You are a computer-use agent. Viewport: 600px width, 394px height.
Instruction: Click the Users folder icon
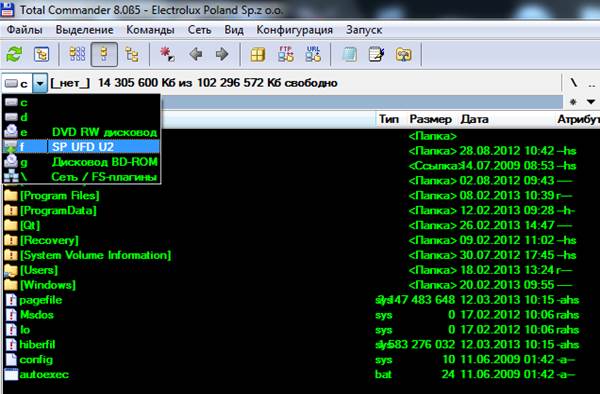(x=11, y=270)
